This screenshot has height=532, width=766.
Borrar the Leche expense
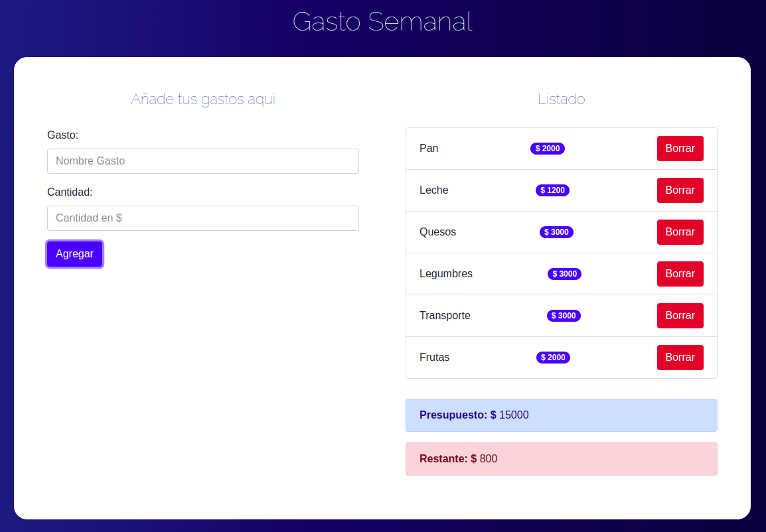point(680,190)
